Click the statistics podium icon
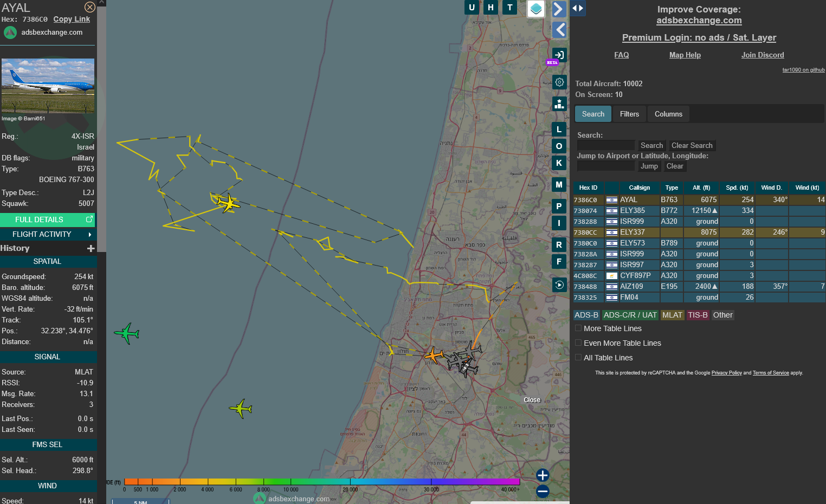The width and height of the screenshot is (826, 504). click(559, 104)
